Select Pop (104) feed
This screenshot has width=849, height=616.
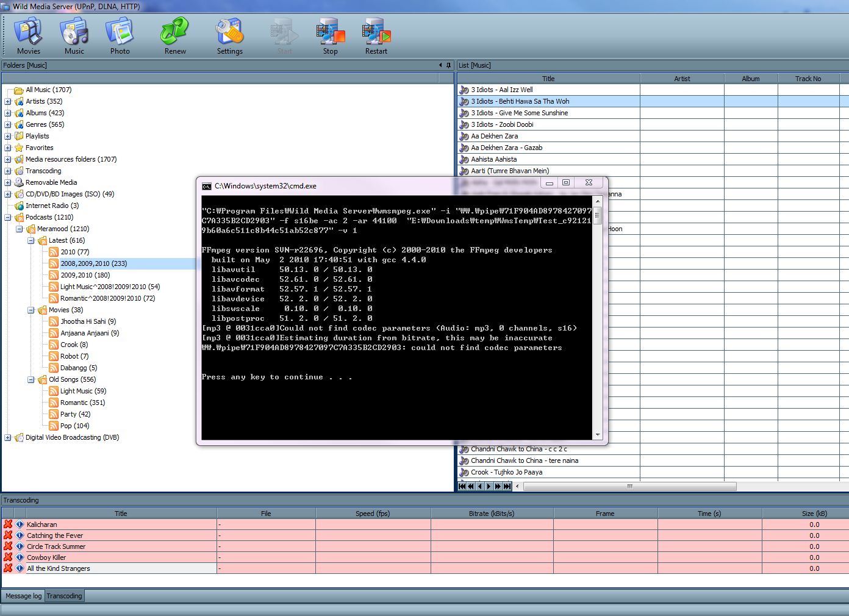(74, 426)
